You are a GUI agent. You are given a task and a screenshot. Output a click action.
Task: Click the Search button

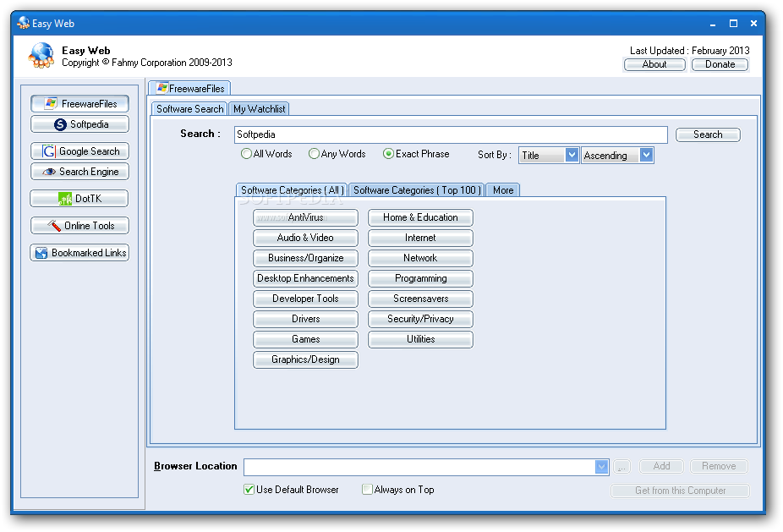(x=708, y=134)
